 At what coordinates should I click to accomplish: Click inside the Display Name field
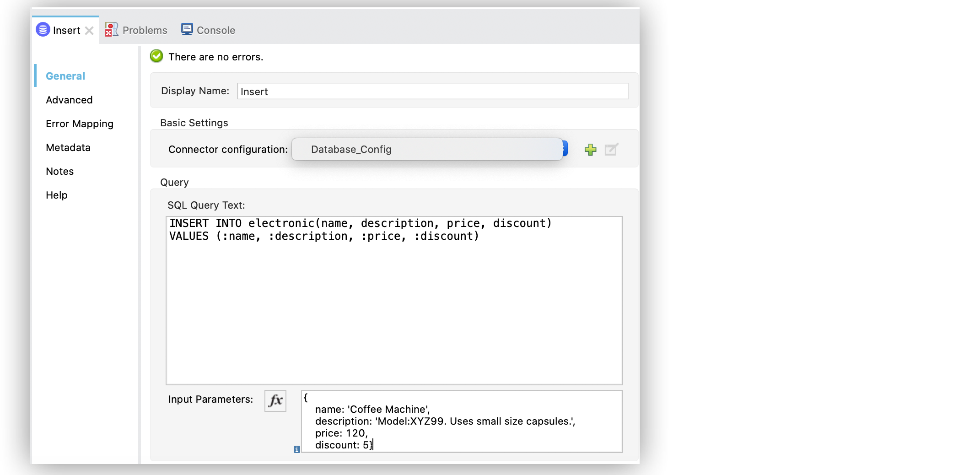[x=432, y=91]
